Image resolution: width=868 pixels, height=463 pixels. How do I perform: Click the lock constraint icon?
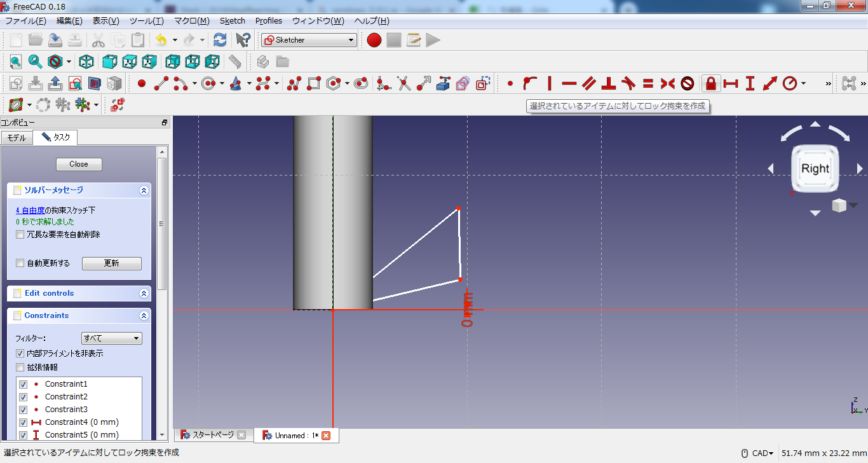coord(711,83)
